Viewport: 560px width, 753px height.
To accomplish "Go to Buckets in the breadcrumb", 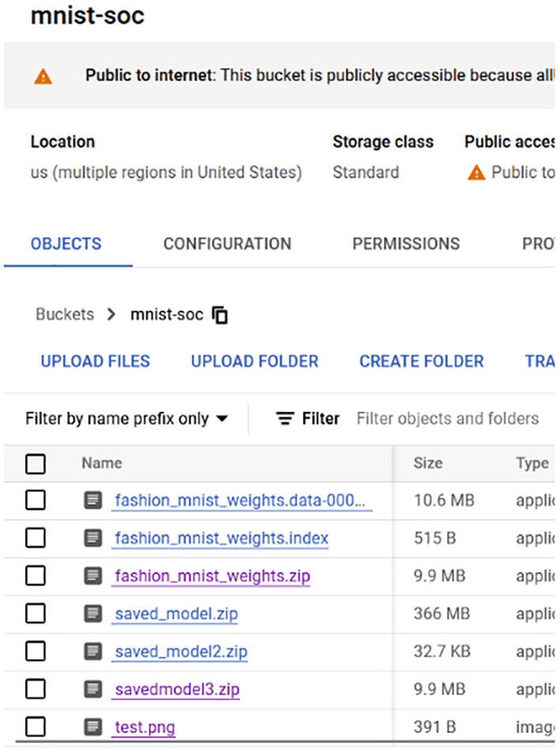I will tap(65, 314).
